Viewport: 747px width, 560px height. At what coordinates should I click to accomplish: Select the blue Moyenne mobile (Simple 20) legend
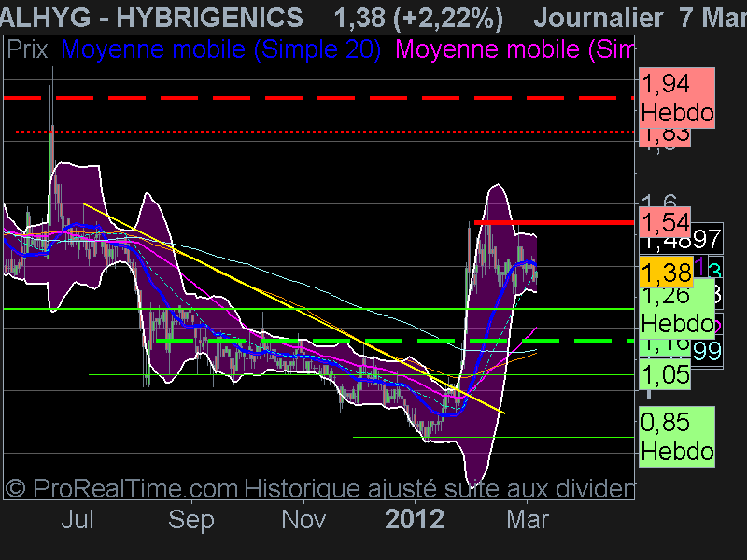coord(221,49)
